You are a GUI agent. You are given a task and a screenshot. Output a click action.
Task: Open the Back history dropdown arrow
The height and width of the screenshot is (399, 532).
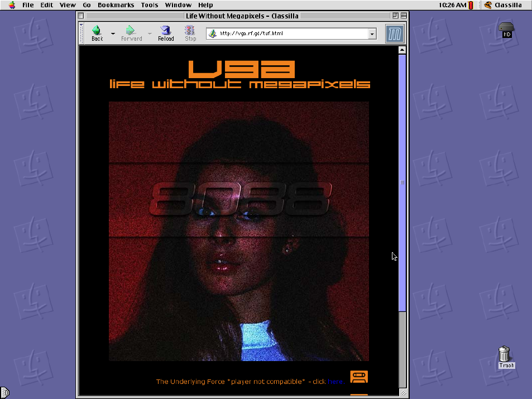click(x=113, y=33)
